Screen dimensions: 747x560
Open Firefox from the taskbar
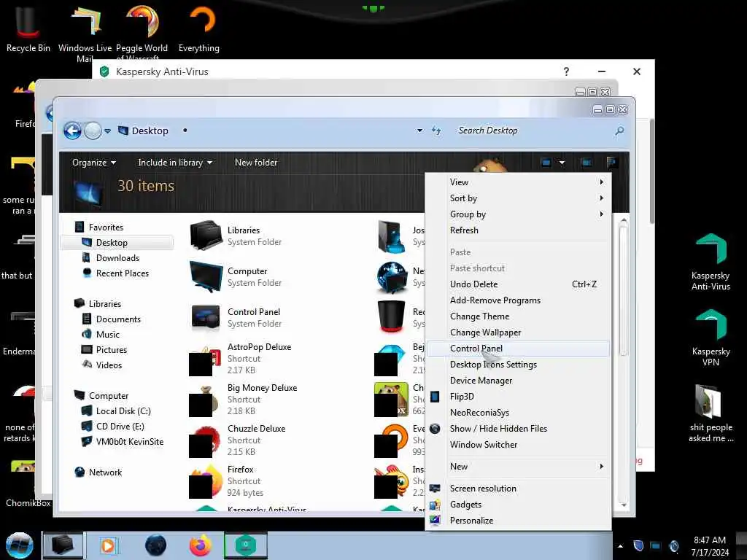point(200,545)
